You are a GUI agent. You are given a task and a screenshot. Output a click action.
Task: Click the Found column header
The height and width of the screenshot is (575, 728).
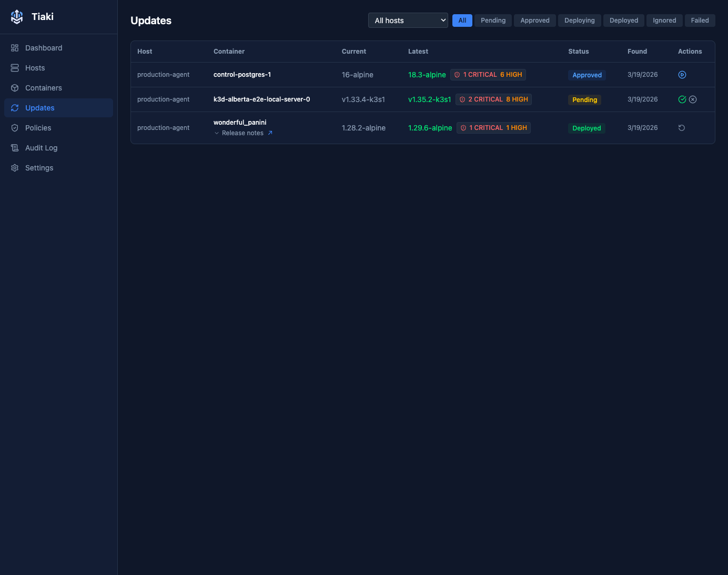pos(638,52)
